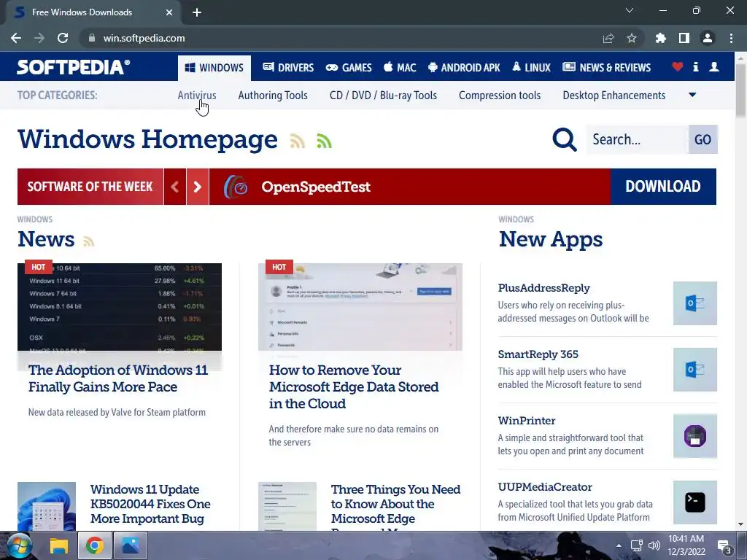Click the red heart favorites icon
Screen dimensions: 747x560
pos(678,66)
